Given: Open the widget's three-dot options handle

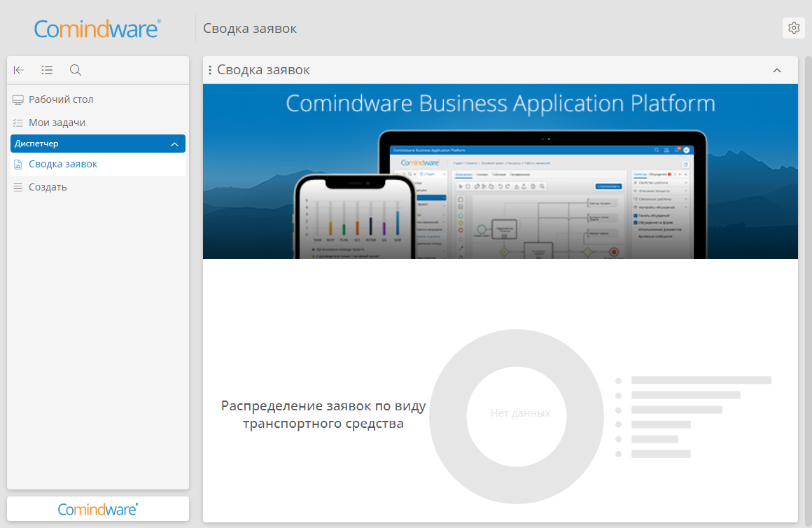Looking at the screenshot, I should 210,70.
